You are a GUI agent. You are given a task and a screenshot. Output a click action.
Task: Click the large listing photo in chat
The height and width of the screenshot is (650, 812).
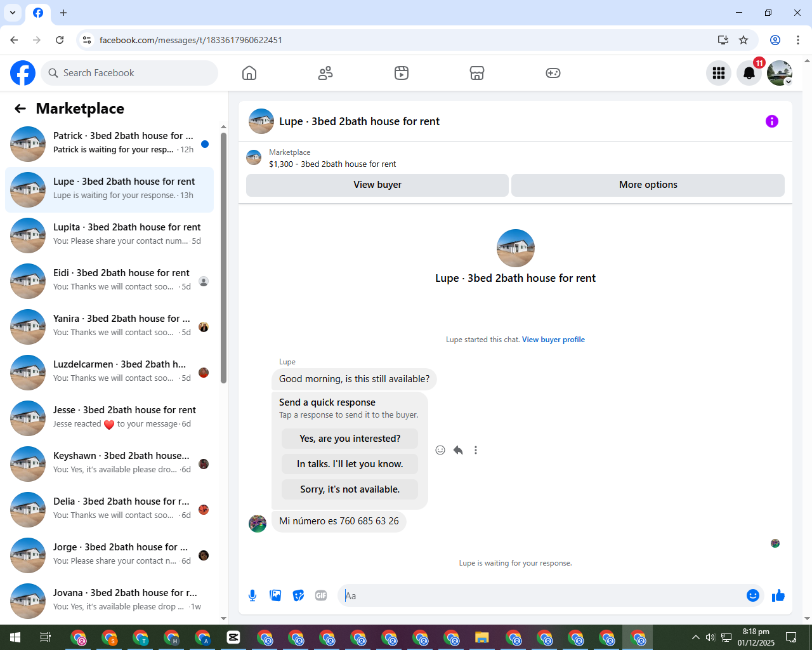(516, 248)
